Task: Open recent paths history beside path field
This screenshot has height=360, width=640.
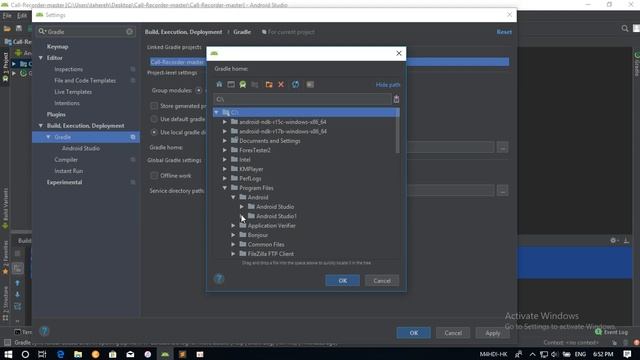Action: click(396, 99)
